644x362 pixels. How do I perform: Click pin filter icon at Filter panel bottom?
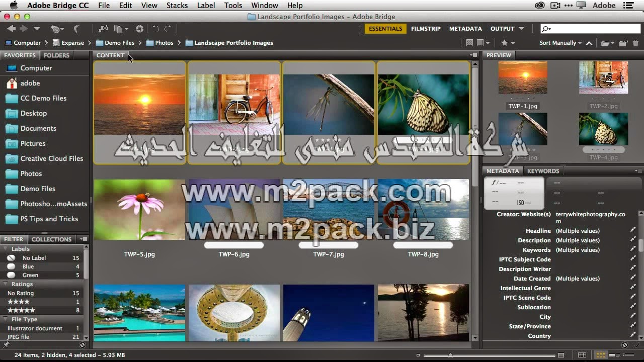tap(6, 345)
